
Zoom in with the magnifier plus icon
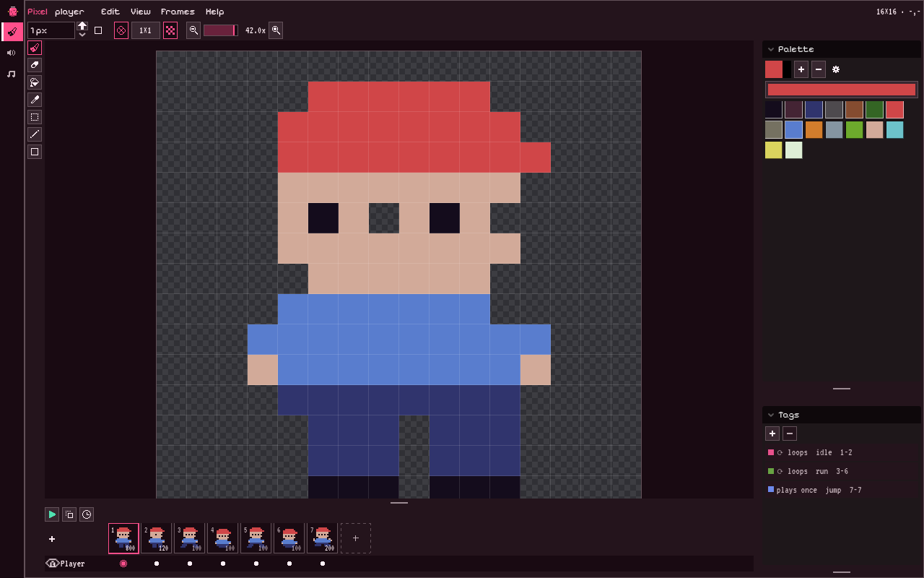point(275,30)
